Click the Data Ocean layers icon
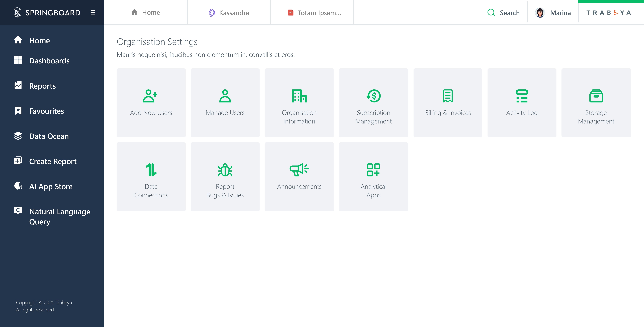The width and height of the screenshot is (644, 327). pyautogui.click(x=18, y=136)
